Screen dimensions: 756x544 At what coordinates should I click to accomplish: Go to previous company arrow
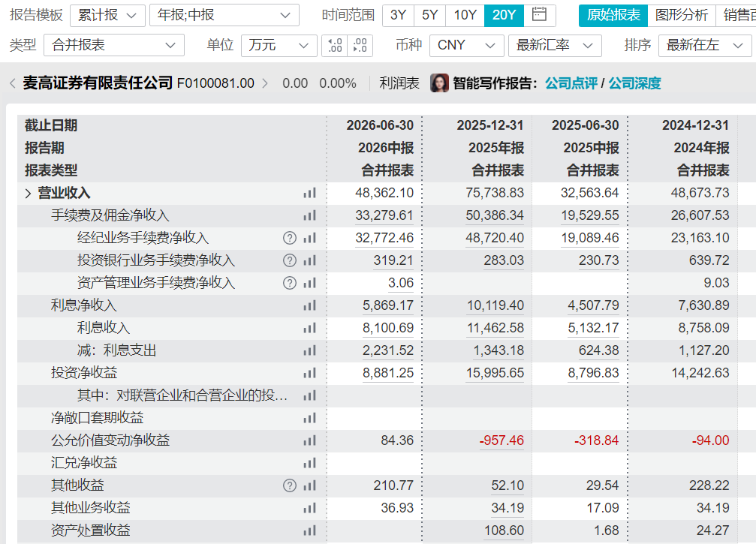point(13,83)
